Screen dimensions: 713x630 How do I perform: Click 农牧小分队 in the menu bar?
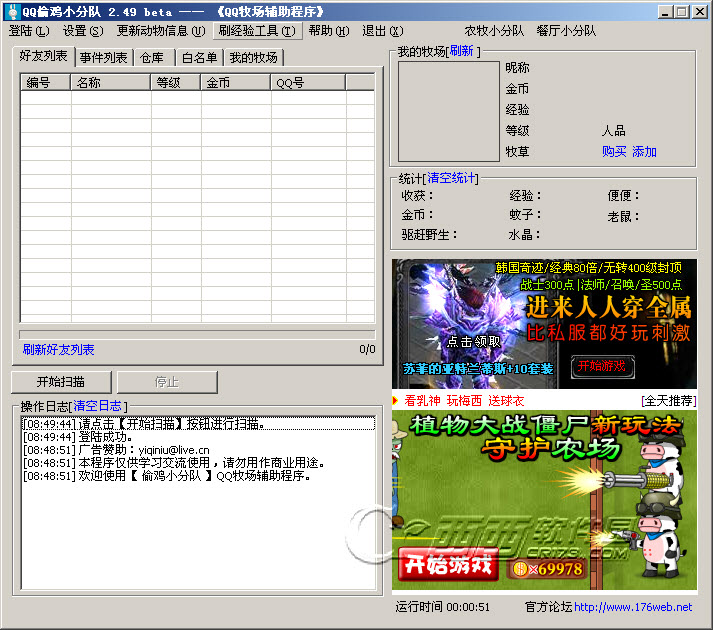tap(494, 31)
